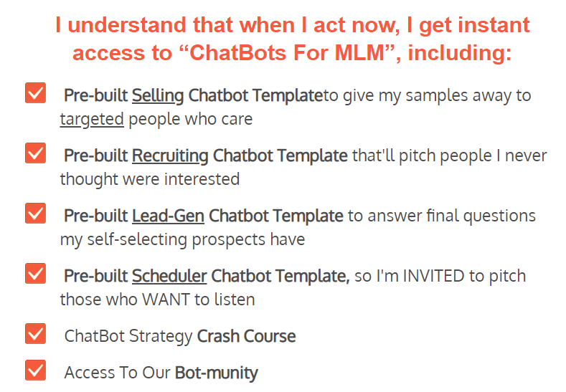The width and height of the screenshot is (566, 392).
Task: Toggle the Lead-Gen Chatbot Template checkbox
Action: coord(35,214)
